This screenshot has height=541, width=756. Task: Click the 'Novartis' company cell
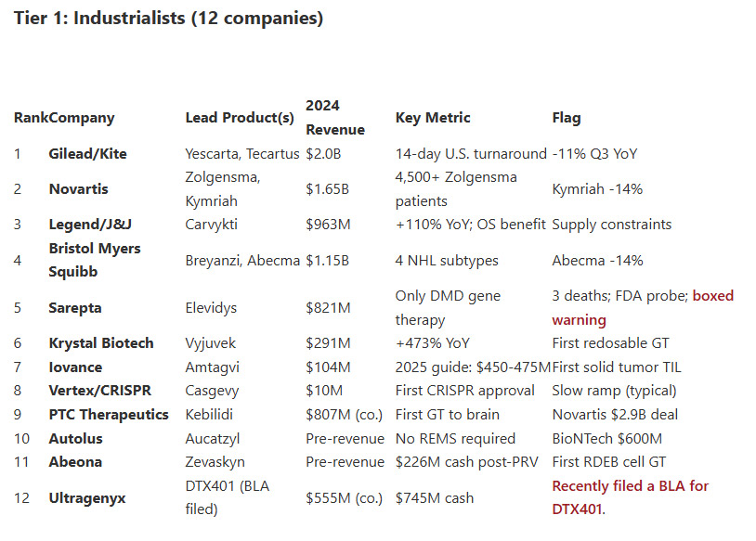pyautogui.click(x=78, y=189)
